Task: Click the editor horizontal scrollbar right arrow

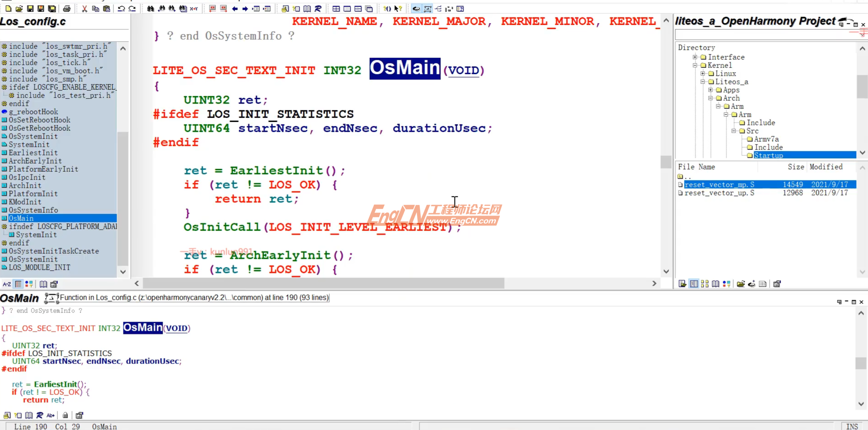Action: coord(655,284)
